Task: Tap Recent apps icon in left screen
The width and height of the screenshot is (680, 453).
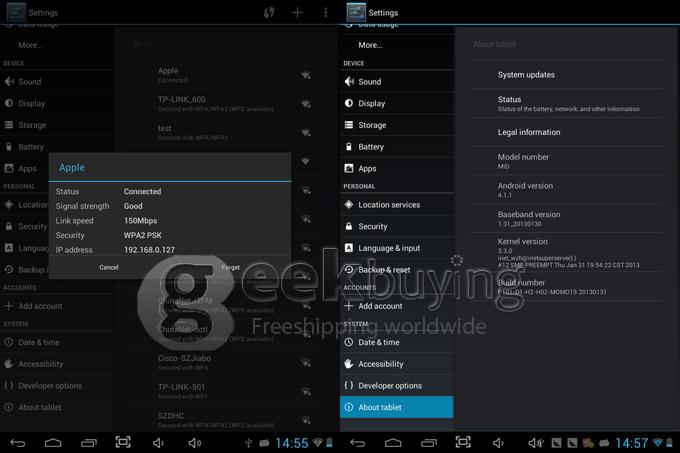Action: click(89, 443)
